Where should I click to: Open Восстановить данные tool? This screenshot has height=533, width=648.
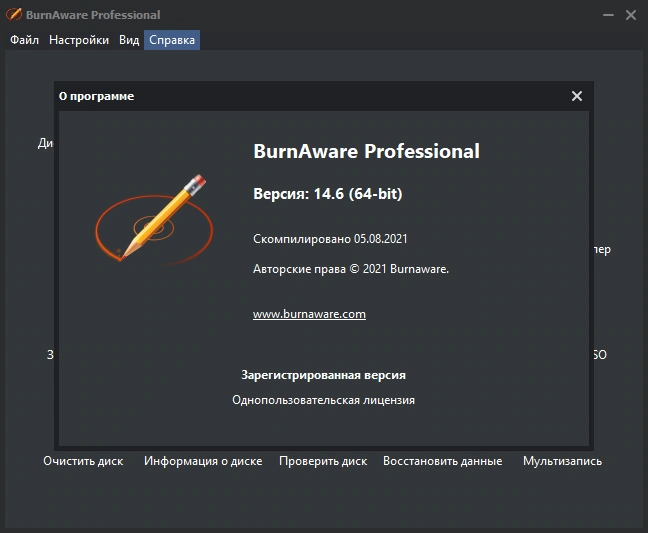443,461
